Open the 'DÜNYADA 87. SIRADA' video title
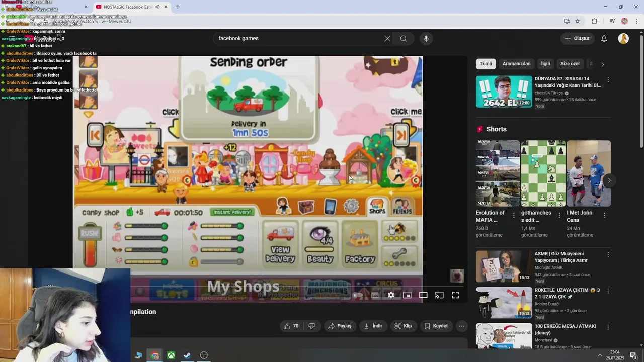 coord(568,82)
